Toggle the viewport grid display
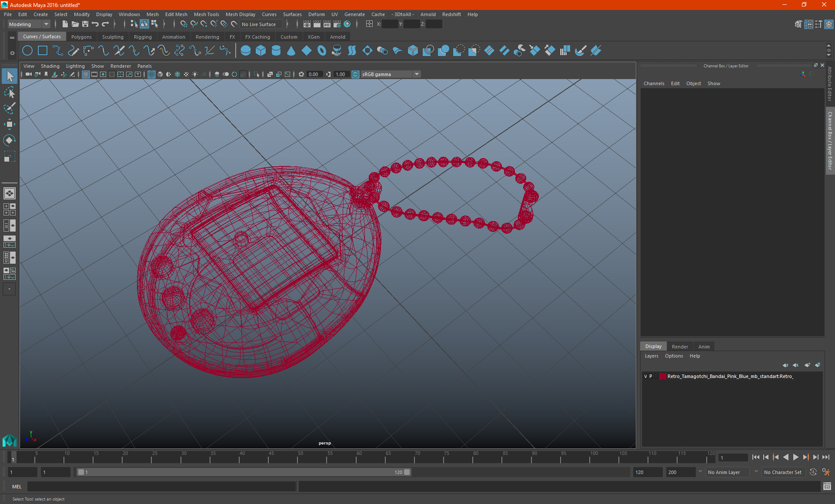835x504 pixels. click(x=86, y=74)
